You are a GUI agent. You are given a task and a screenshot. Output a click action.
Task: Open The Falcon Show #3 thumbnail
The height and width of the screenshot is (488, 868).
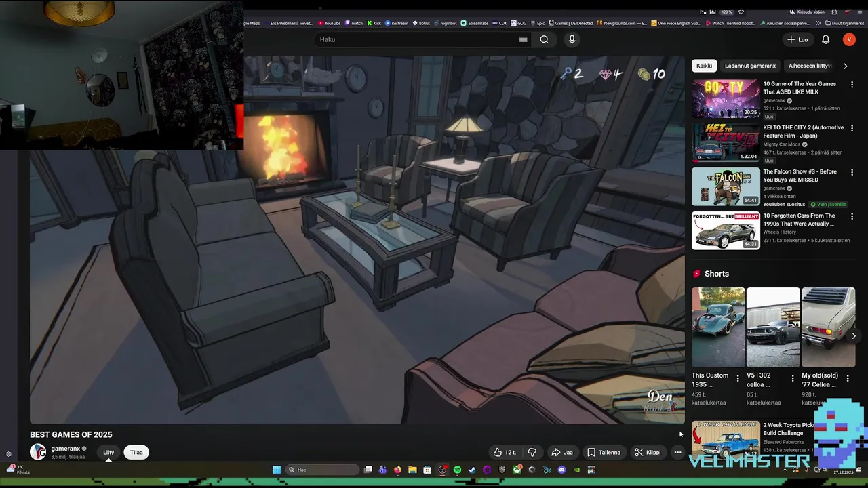tap(726, 186)
